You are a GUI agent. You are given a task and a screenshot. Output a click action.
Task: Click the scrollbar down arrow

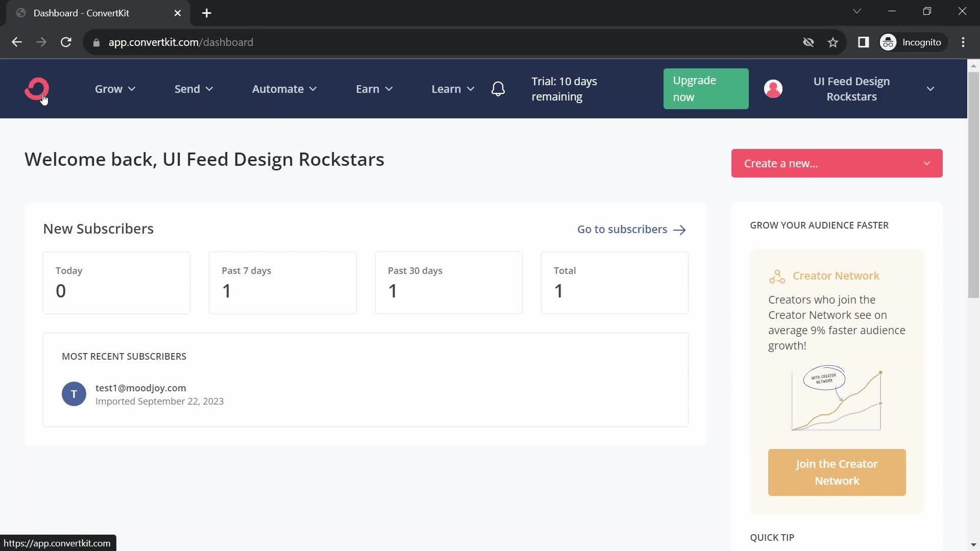point(973,545)
